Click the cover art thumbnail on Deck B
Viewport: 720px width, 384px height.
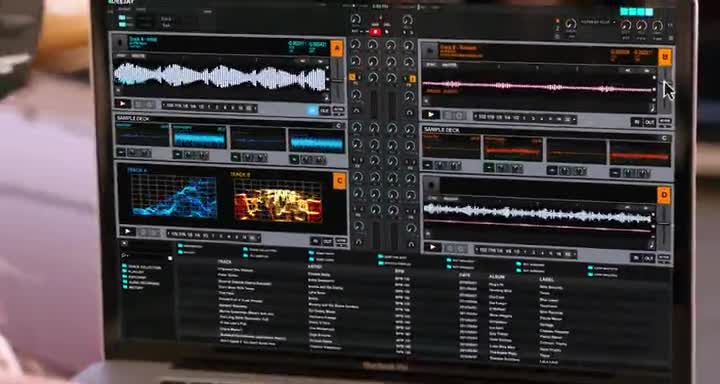[430, 50]
